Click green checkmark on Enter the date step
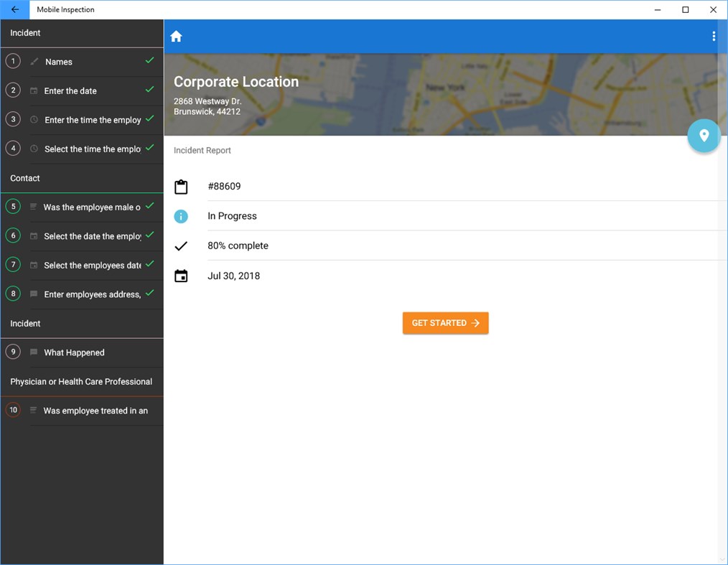 tap(150, 90)
